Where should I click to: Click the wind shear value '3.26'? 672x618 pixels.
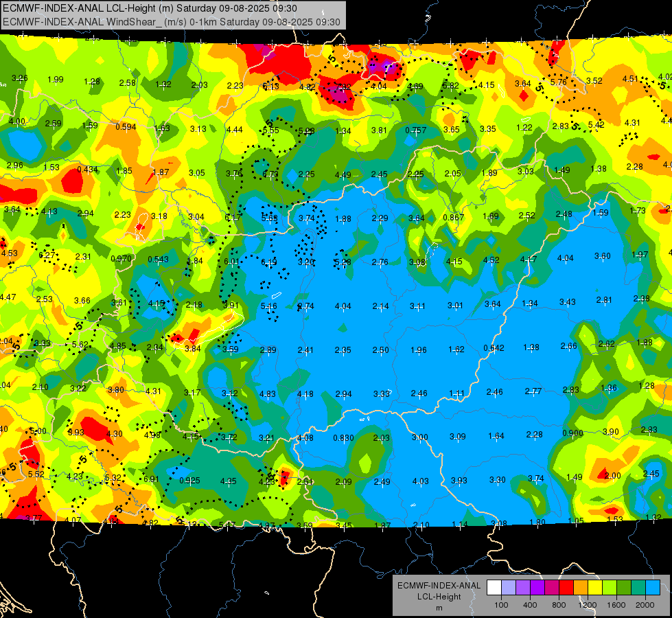tap(20, 78)
